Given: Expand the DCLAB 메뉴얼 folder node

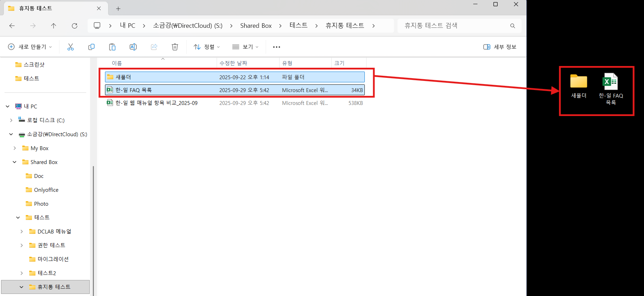Looking at the screenshot, I should click(22, 231).
